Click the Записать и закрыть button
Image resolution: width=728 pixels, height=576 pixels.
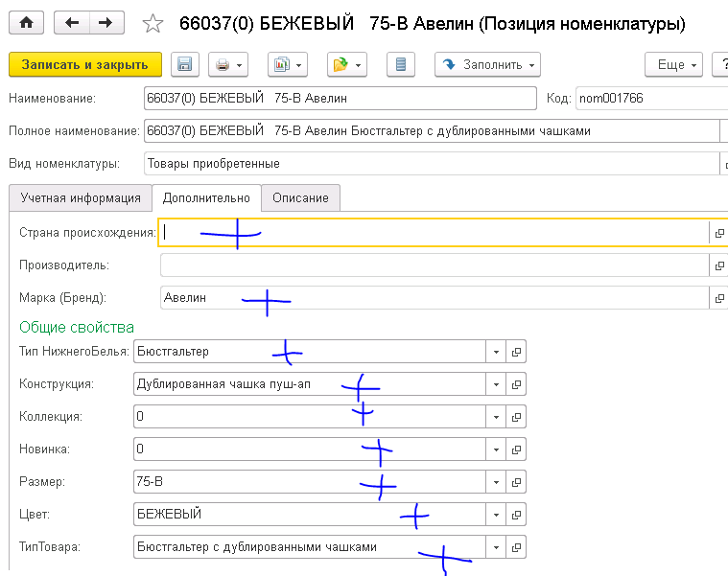(84, 65)
